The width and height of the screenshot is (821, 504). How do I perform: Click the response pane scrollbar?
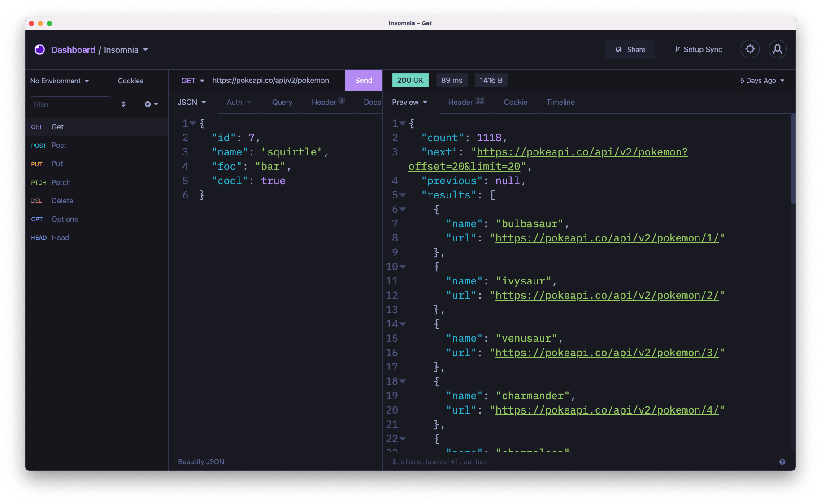pyautogui.click(x=793, y=159)
